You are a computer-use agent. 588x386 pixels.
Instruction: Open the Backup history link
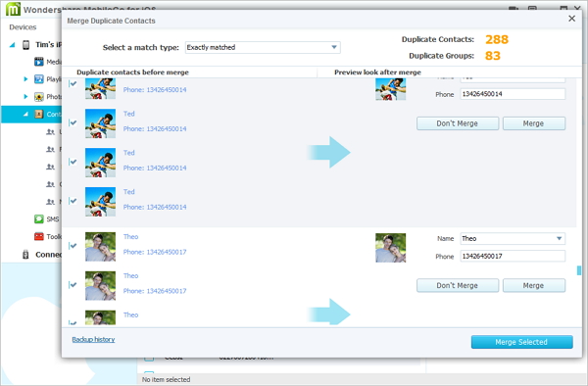coord(93,339)
